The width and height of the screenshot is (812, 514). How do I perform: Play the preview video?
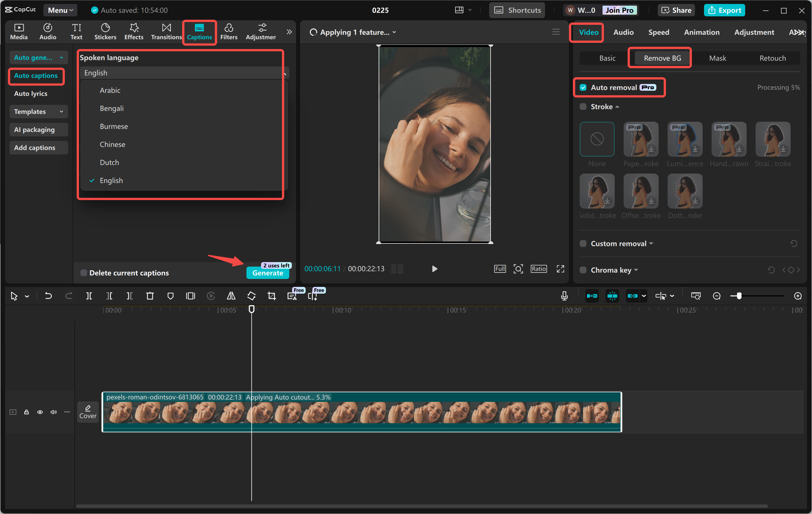[x=434, y=269]
